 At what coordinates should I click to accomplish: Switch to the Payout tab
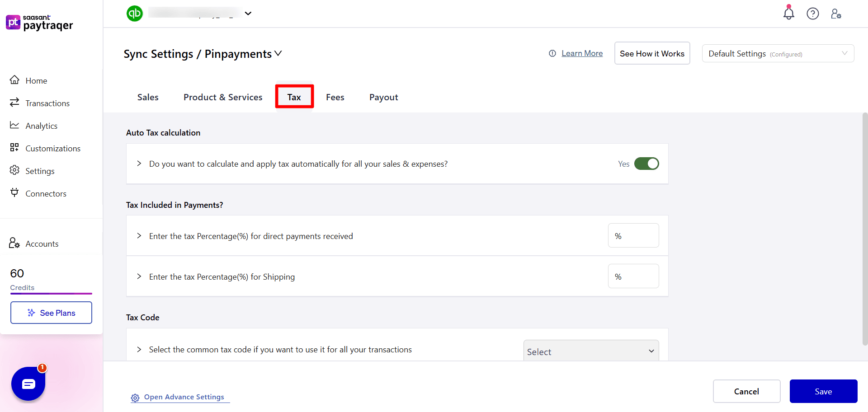[383, 97]
